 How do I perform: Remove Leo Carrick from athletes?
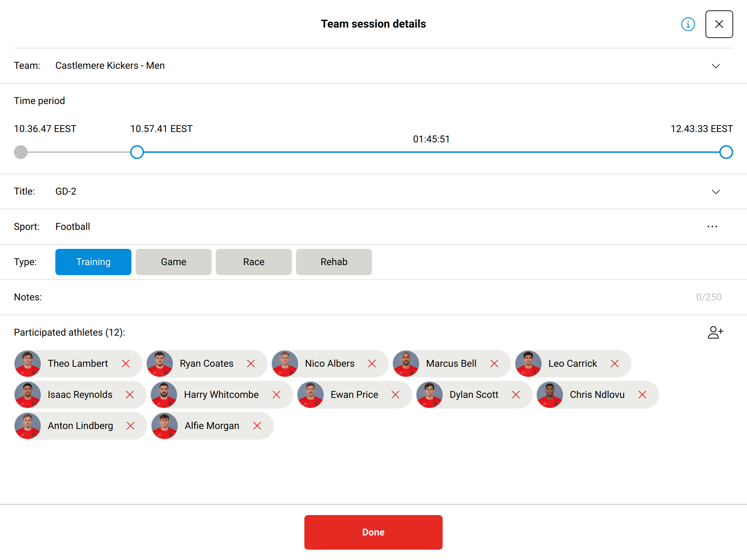tap(615, 364)
